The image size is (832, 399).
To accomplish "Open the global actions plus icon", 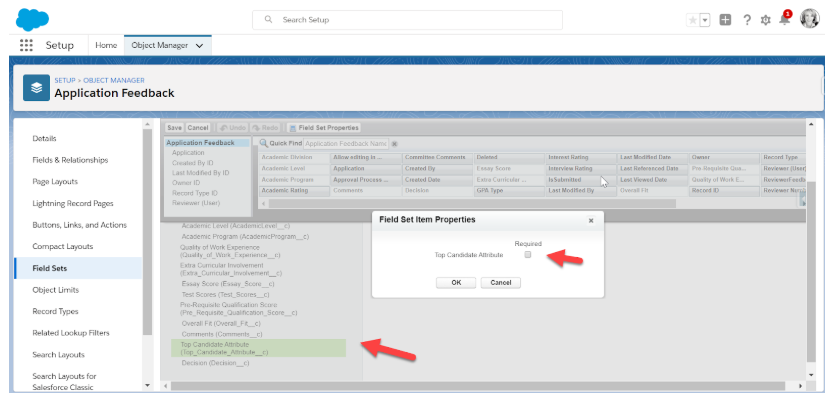I will click(x=725, y=20).
